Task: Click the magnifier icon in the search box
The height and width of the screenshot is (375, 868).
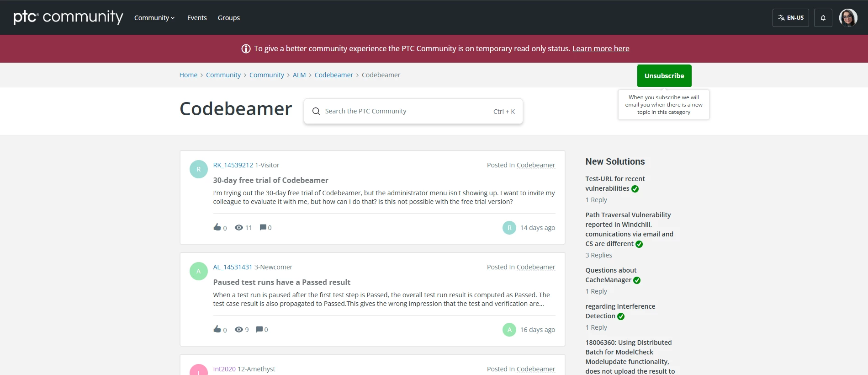Action: [x=316, y=111]
